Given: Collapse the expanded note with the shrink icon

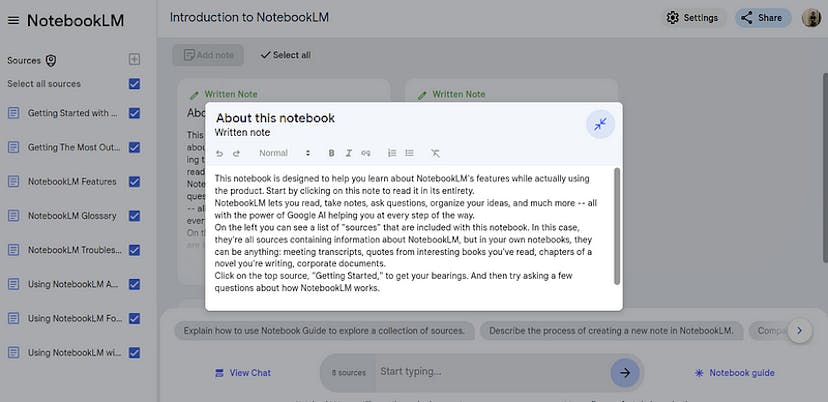Looking at the screenshot, I should (x=599, y=124).
